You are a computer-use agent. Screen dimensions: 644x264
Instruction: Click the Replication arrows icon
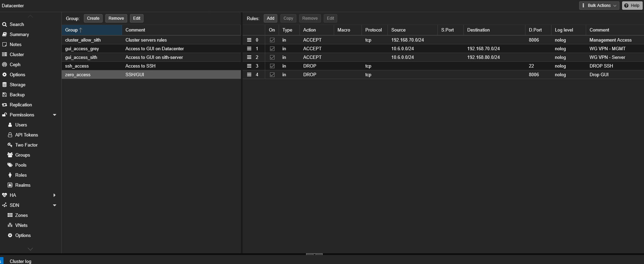(x=5, y=105)
